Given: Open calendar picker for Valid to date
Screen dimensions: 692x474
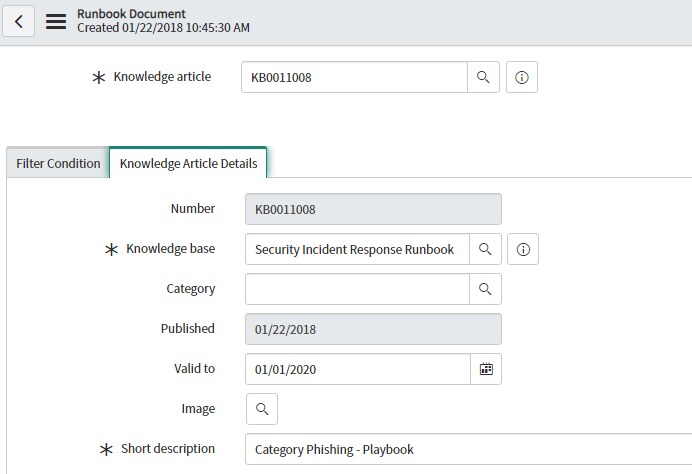Looking at the screenshot, I should click(x=486, y=369).
